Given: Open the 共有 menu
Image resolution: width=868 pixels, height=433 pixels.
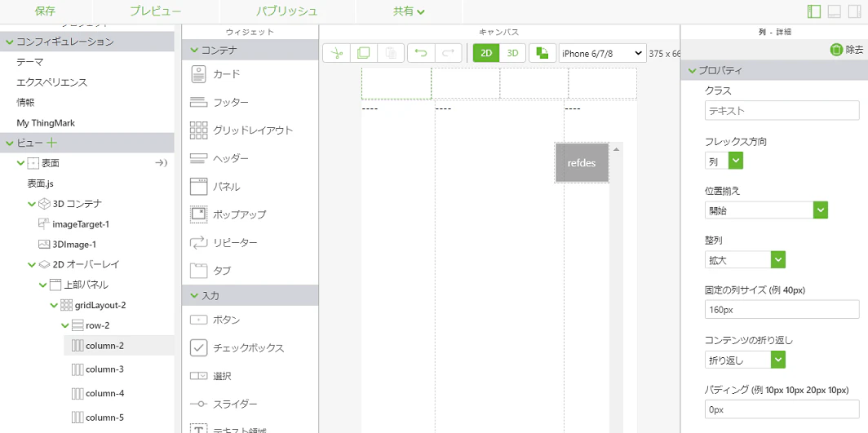Looking at the screenshot, I should pos(409,11).
